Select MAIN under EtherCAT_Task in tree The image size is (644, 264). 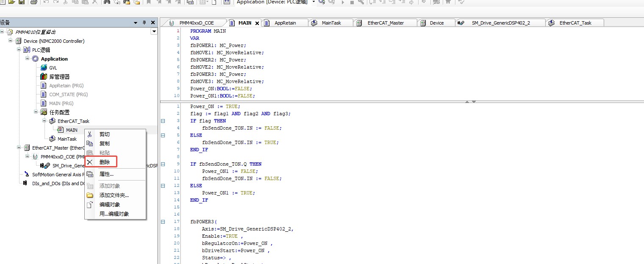72,130
